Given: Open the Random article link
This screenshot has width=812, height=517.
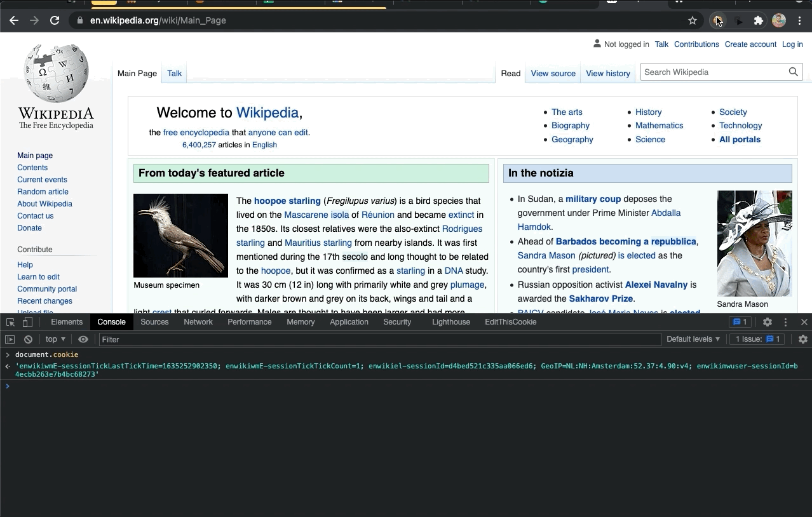Looking at the screenshot, I should coord(43,192).
